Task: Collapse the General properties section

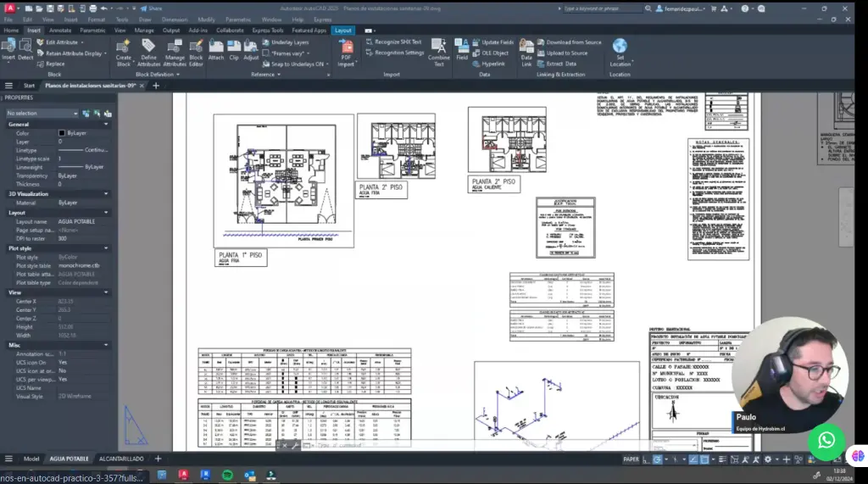Action: [106, 125]
